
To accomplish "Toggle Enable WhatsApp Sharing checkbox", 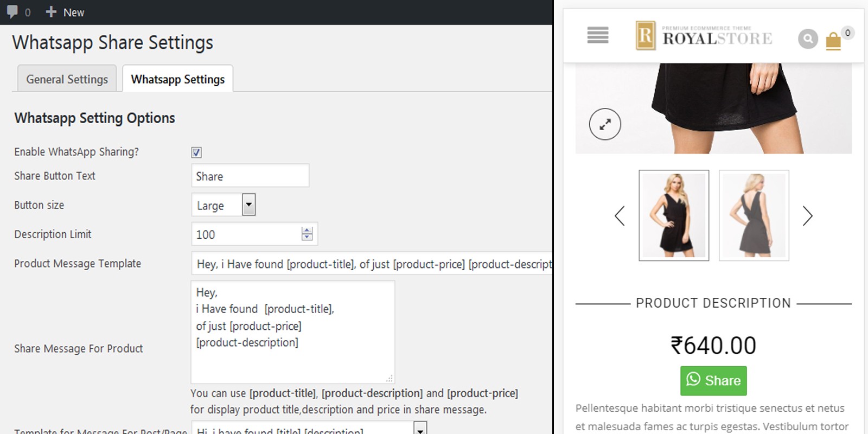I will 196,152.
